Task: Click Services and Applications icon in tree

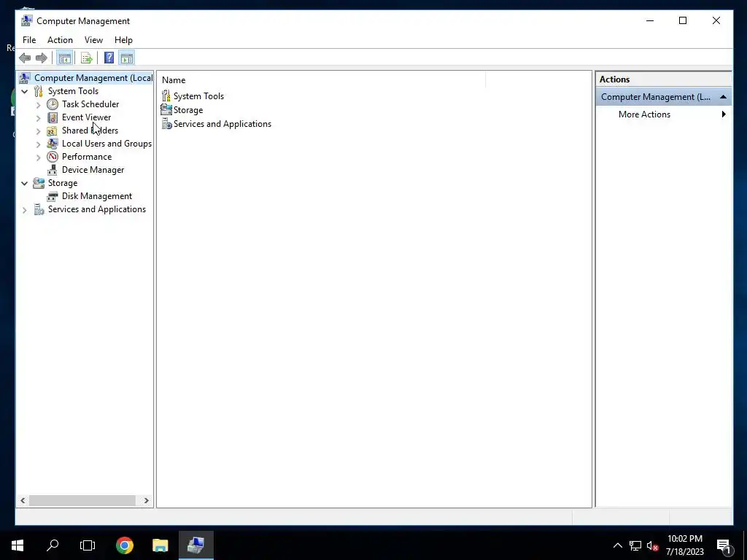Action: 39,209
